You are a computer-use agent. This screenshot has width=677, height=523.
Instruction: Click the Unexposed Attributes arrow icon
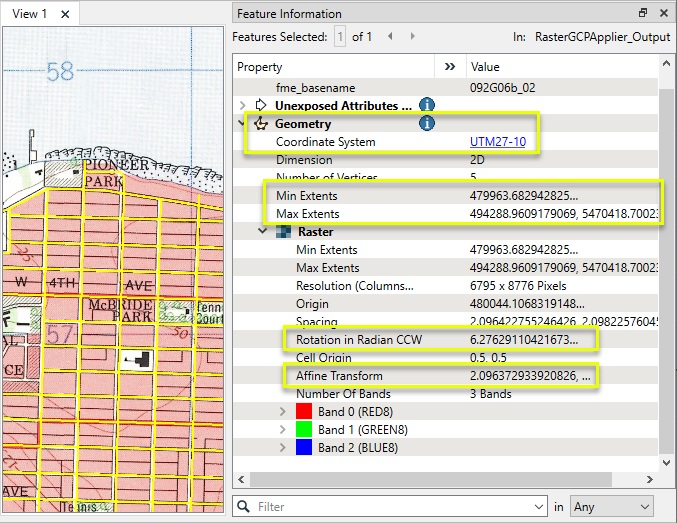tap(263, 105)
